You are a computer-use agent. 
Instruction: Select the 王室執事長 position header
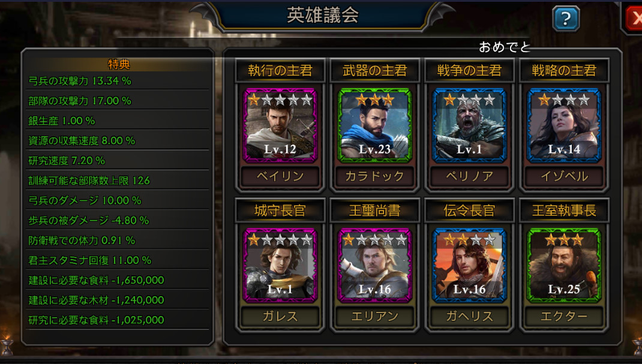coord(564,210)
